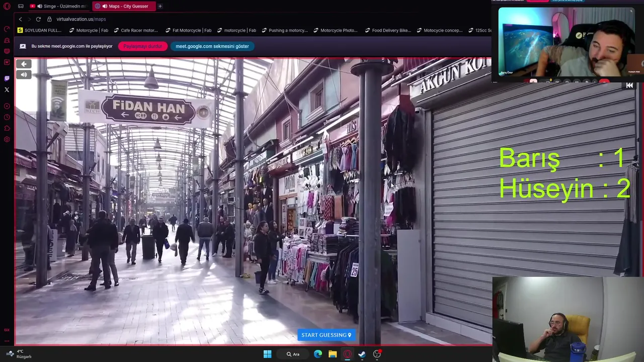Open File Explorer from taskbar
The width and height of the screenshot is (644, 362).
pyautogui.click(x=333, y=354)
